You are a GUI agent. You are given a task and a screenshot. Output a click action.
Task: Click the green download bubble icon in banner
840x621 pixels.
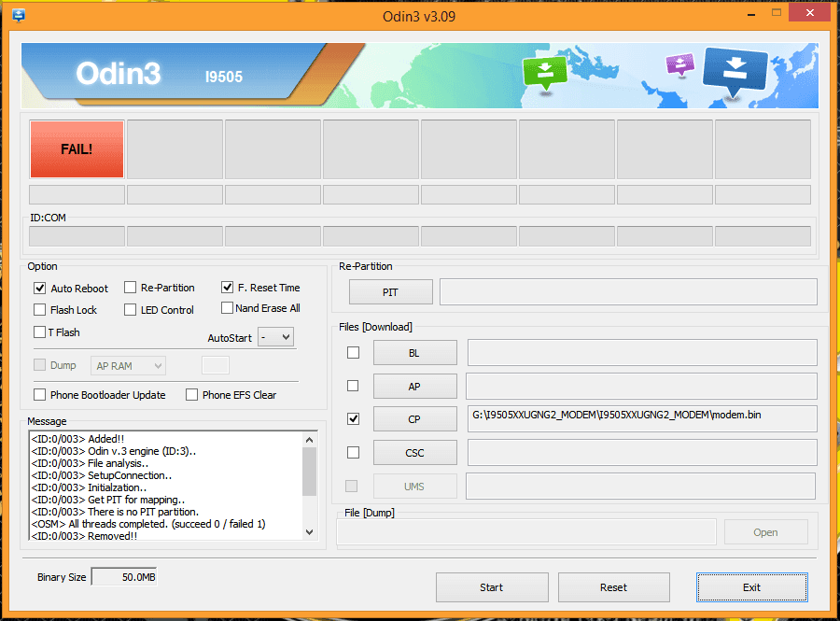(x=545, y=74)
